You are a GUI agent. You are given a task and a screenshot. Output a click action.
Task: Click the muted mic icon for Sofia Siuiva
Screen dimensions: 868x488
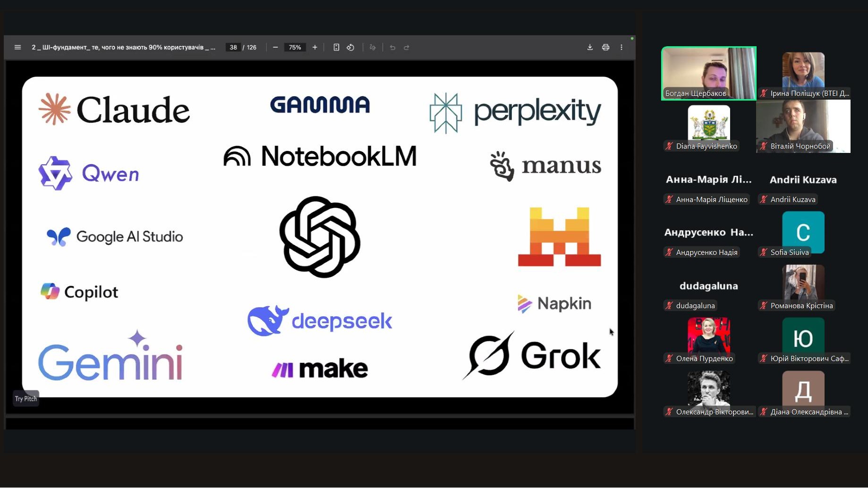[764, 252]
